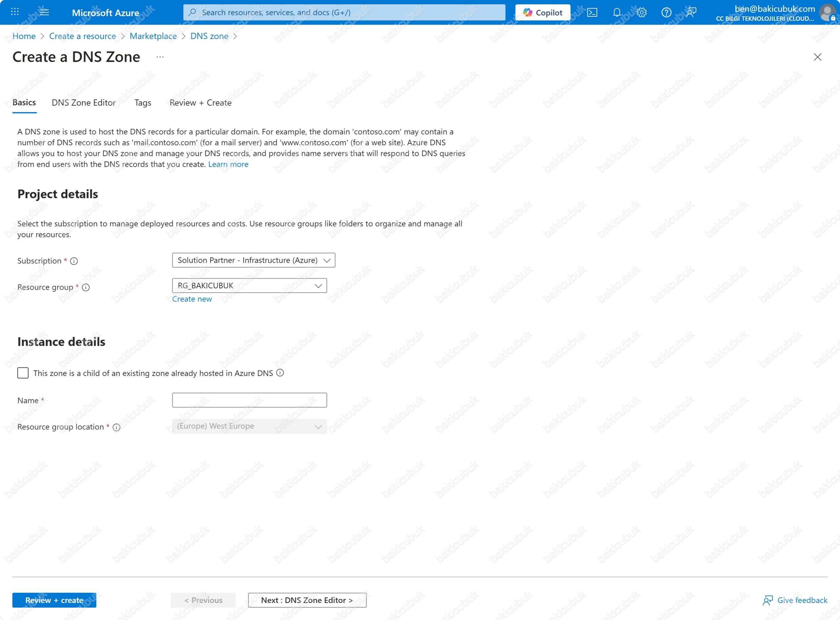Expand the Resource group dropdown
The width and height of the screenshot is (840, 620).
click(x=249, y=286)
